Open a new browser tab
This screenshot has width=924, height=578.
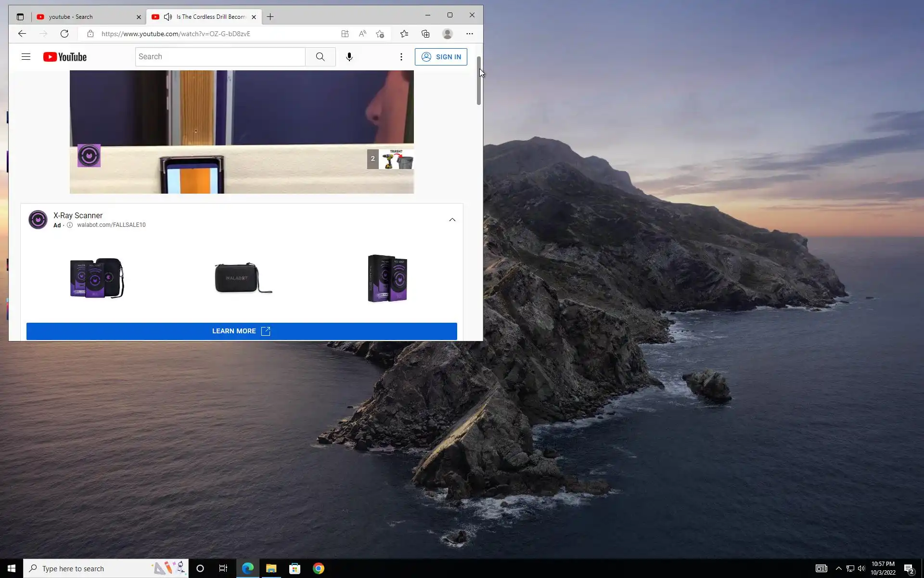tap(270, 17)
